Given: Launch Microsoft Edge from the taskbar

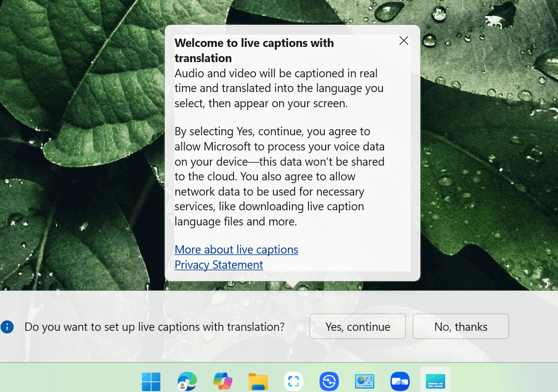Looking at the screenshot, I should (186, 381).
